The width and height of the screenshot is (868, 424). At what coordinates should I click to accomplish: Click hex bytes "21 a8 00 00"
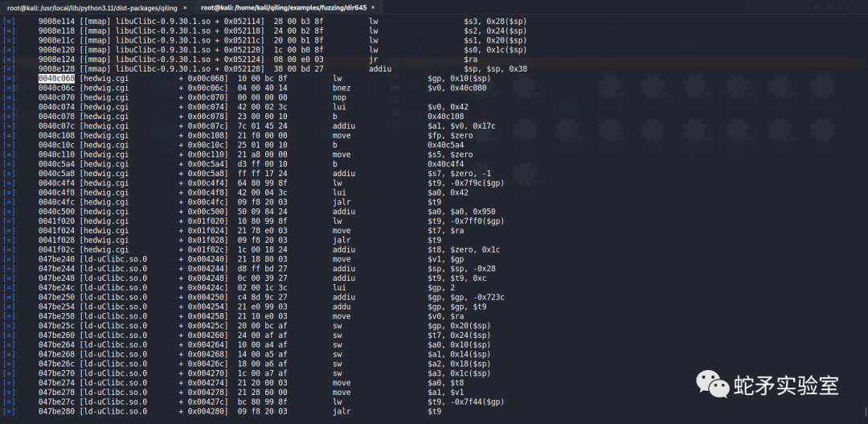click(x=263, y=154)
